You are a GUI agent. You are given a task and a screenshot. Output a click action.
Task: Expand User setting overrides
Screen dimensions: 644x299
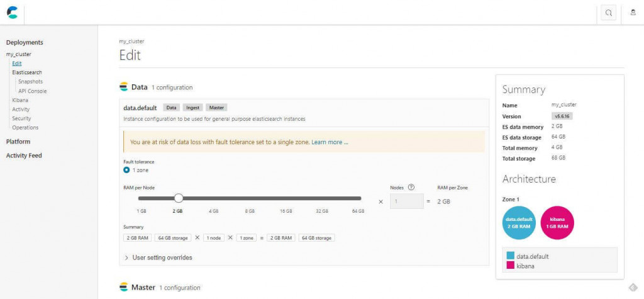click(x=158, y=257)
